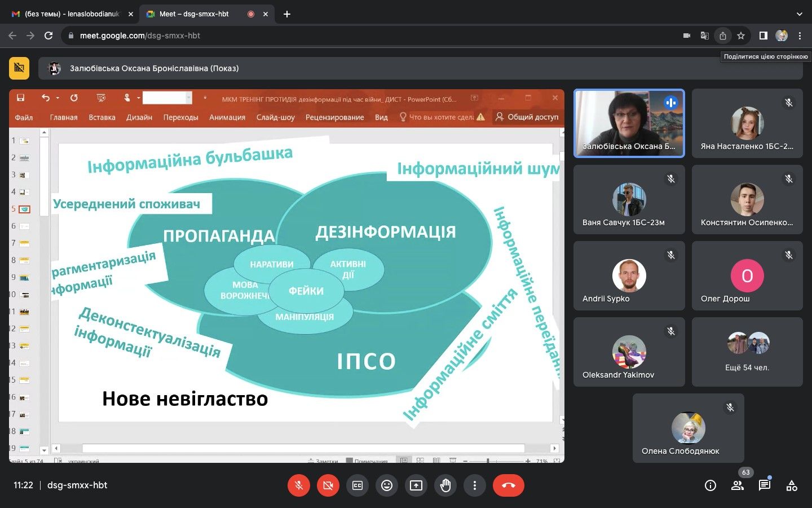Viewport: 812px width, 508px height.
Task: Click the ФЕЙКИ bubble on the slide
Action: point(306,291)
